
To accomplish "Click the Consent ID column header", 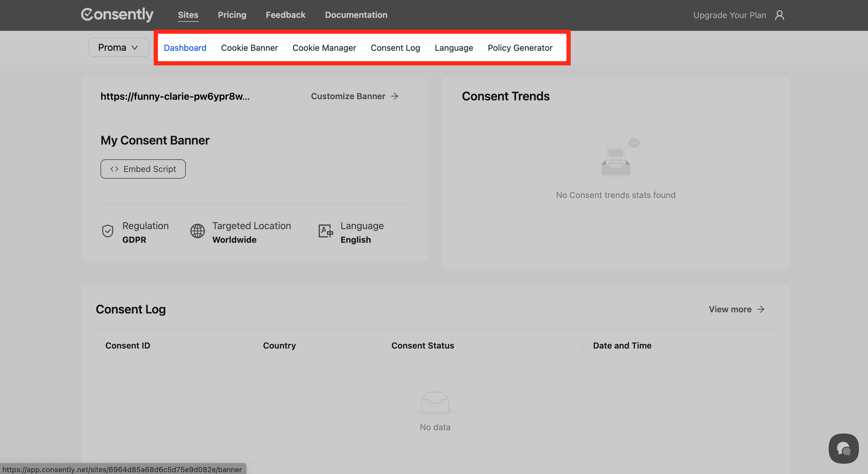I will 128,346.
